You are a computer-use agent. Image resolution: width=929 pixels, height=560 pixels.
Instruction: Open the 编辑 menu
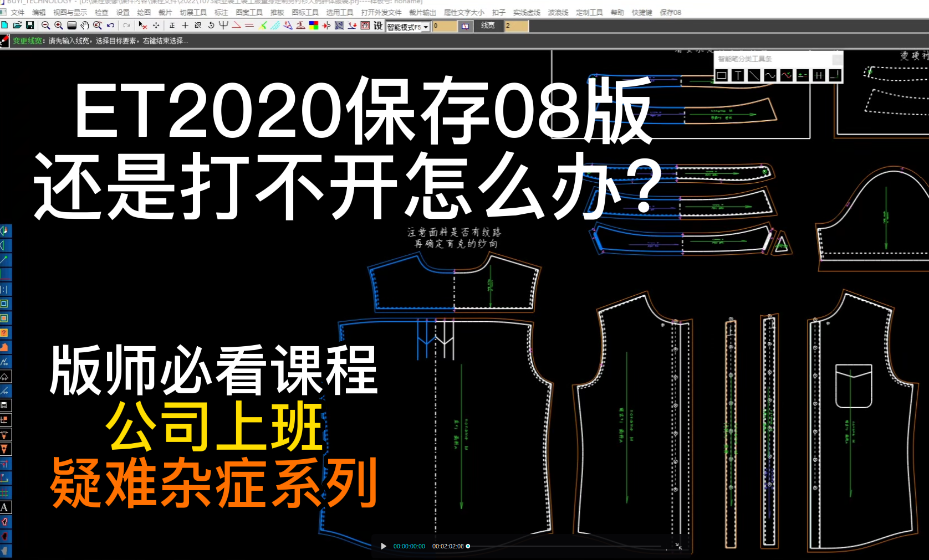(x=39, y=12)
